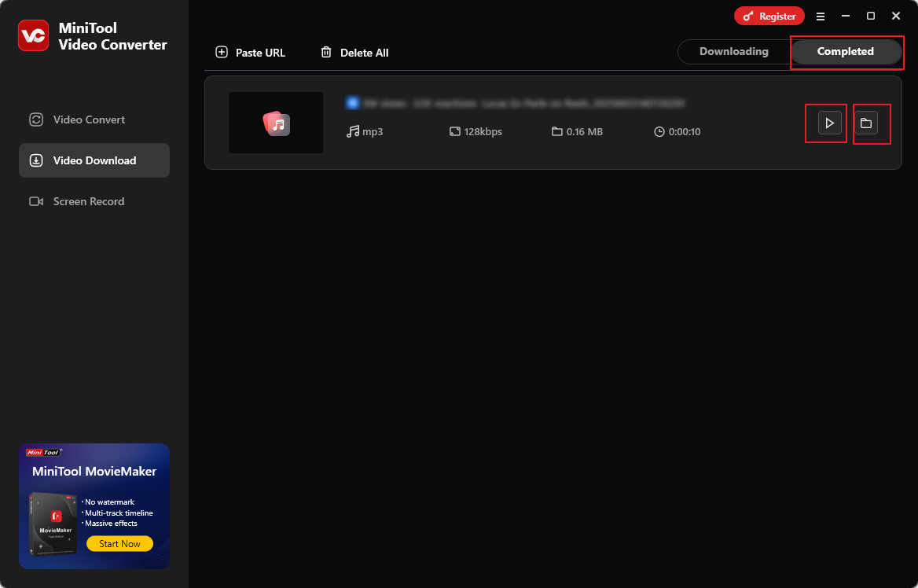Close the MiniTool window

click(x=896, y=17)
